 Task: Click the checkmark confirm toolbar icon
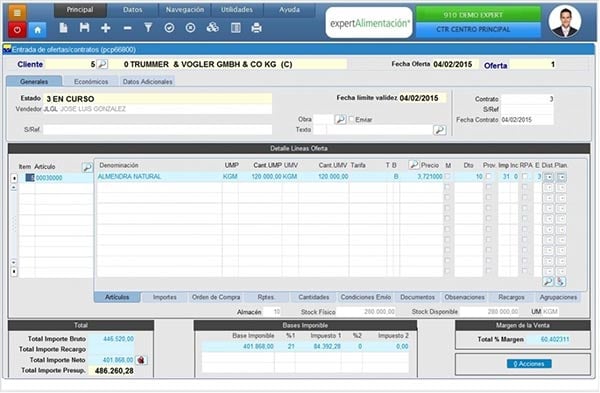[x=169, y=28]
